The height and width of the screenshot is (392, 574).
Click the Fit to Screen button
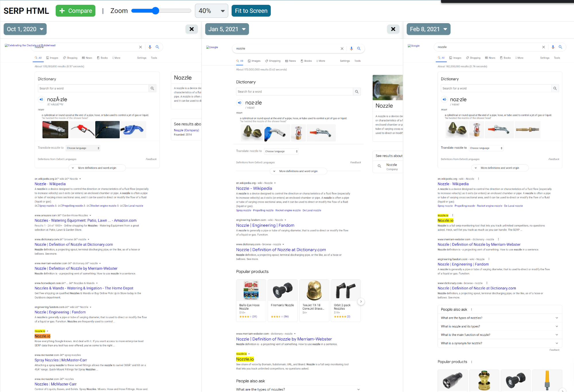[x=251, y=11]
